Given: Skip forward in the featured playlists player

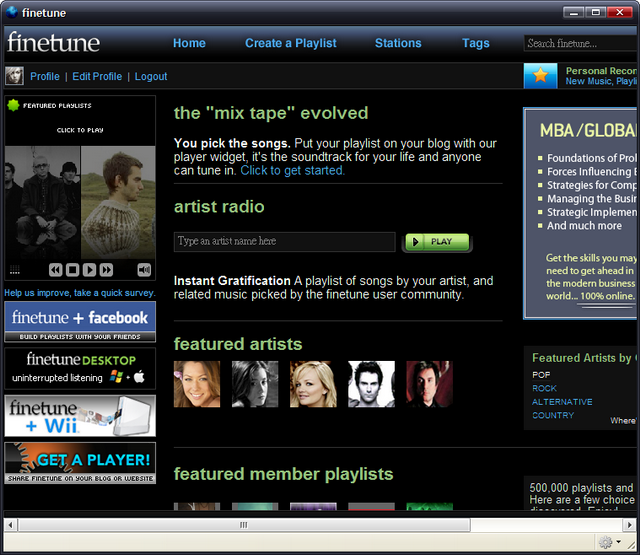Looking at the screenshot, I should 106,270.
